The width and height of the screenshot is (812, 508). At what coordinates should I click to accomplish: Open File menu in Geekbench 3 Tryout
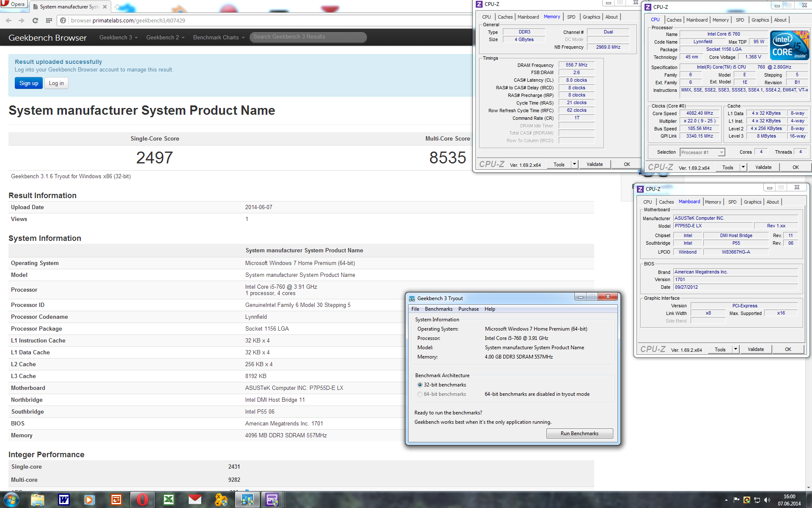click(x=415, y=309)
